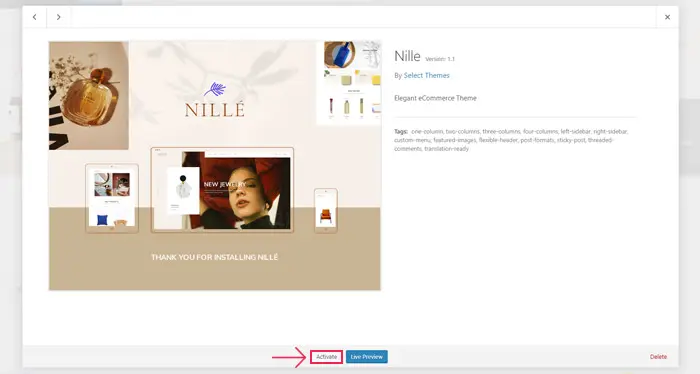Select the phone mockup with orange chair
This screenshot has width=700, height=374.
[x=325, y=211]
